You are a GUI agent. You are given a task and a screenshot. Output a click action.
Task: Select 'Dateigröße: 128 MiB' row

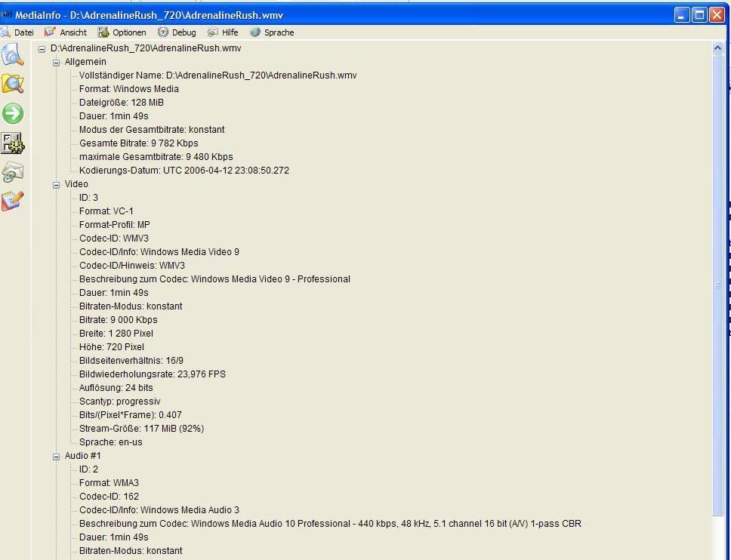[x=122, y=103]
